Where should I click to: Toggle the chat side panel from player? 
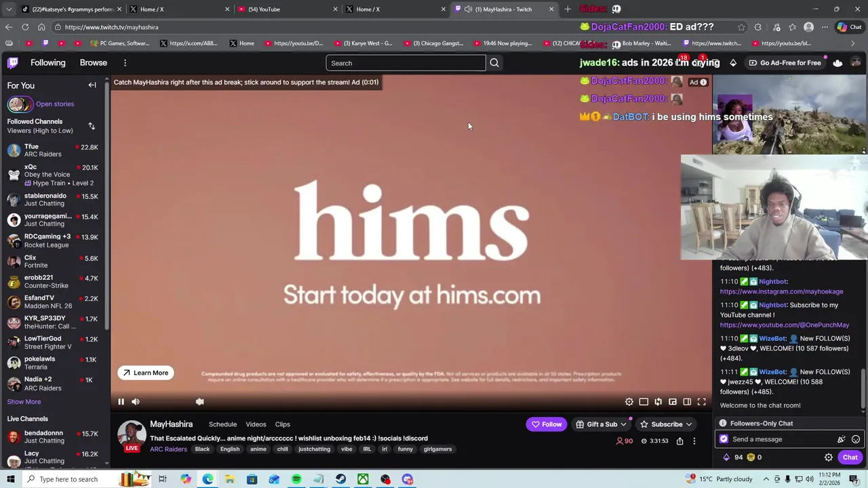pos(687,402)
